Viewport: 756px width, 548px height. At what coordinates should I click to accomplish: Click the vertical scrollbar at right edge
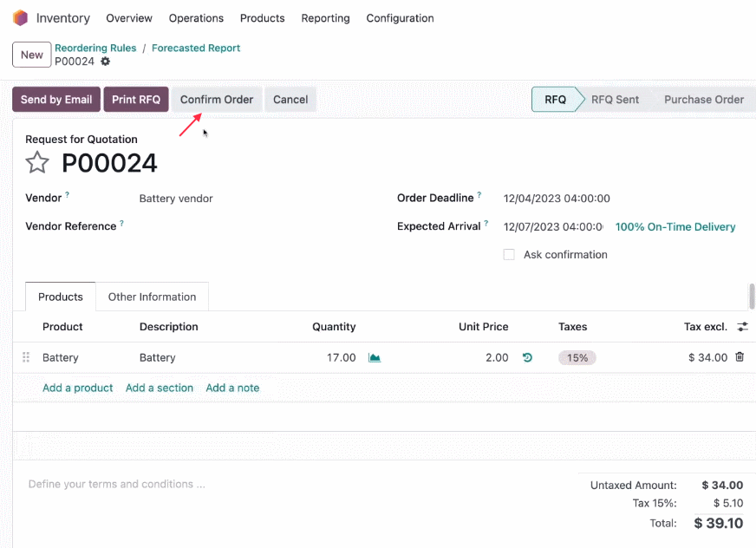(751, 296)
